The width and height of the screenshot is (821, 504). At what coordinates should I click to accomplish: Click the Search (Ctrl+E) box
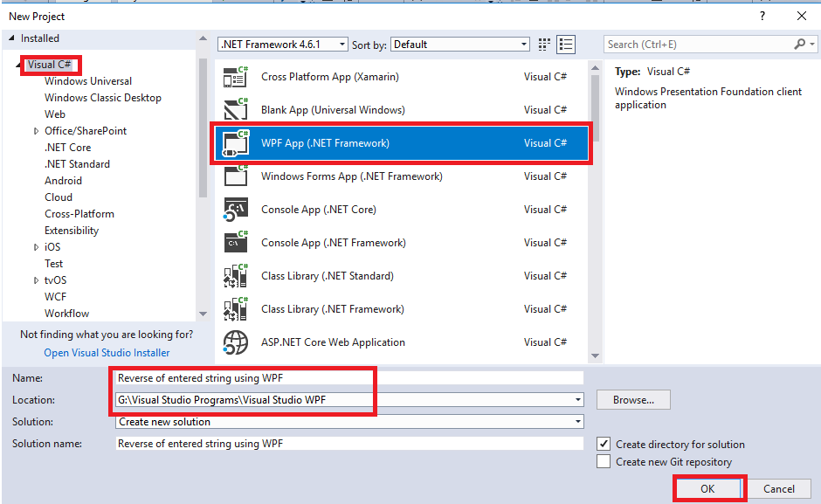(x=699, y=45)
